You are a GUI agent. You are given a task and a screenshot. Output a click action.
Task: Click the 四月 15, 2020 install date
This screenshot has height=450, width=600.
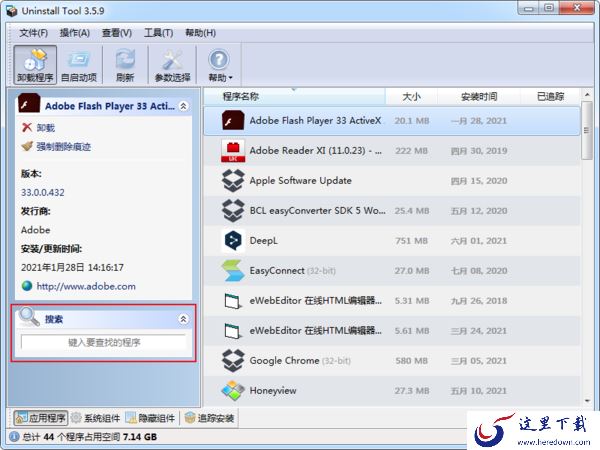479,181
